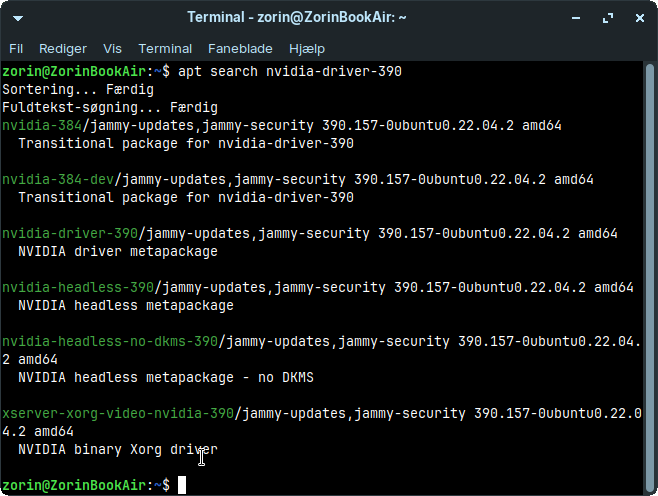The image size is (658, 496).
Task: Open the Hjælp menu
Action: pyautogui.click(x=307, y=49)
